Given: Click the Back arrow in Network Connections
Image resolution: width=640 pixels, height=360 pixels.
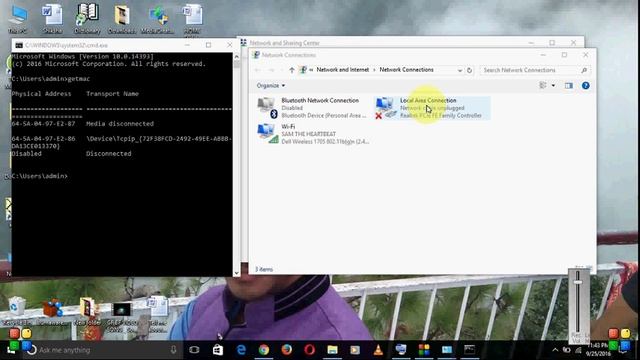Looking at the screenshot, I should (x=258, y=70).
